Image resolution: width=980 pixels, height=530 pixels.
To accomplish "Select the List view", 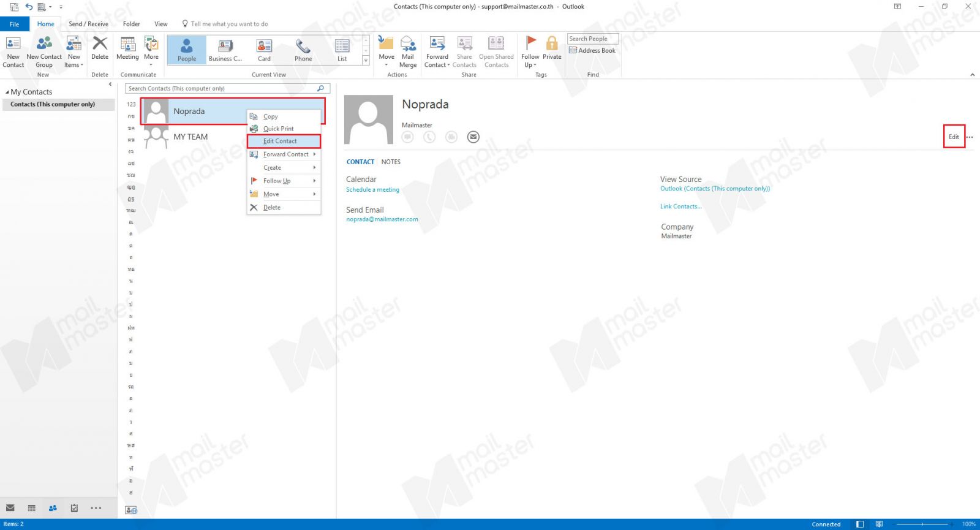I will coord(342,50).
